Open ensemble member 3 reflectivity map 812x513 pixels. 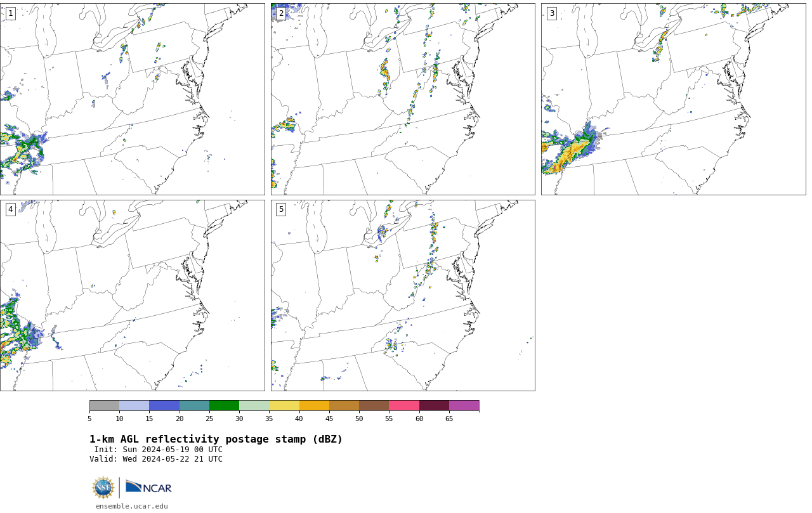(673, 99)
